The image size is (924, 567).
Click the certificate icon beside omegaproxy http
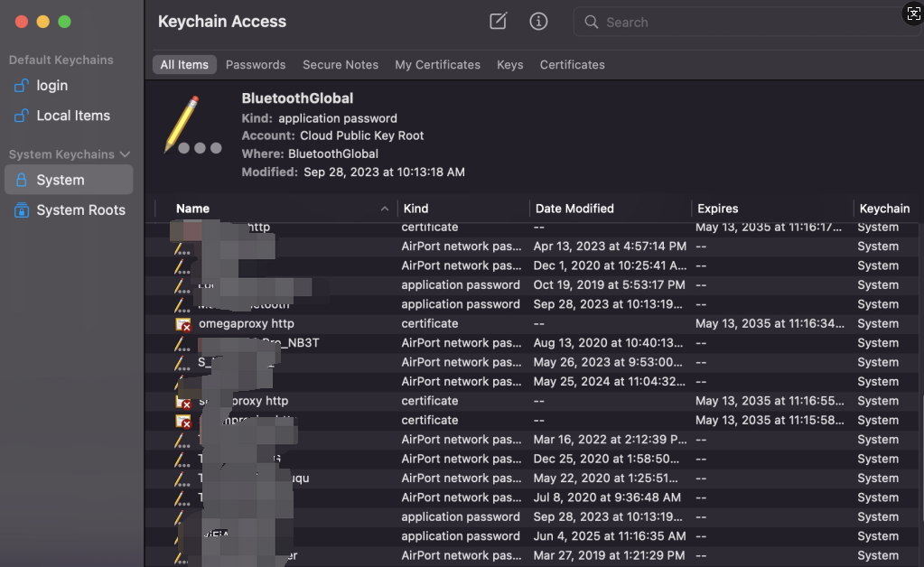click(183, 324)
